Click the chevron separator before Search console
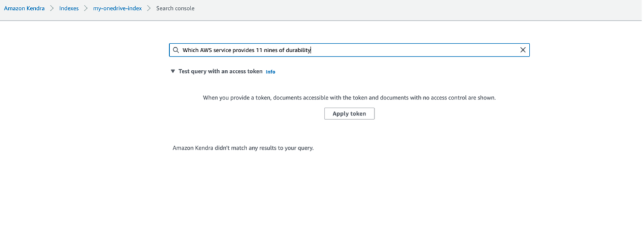This screenshot has width=644, height=246. [x=149, y=8]
